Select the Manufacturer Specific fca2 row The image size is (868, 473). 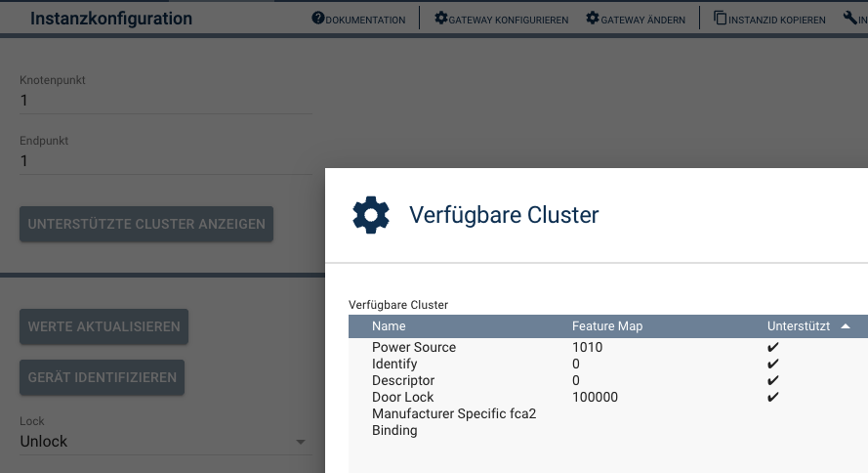pos(454,414)
